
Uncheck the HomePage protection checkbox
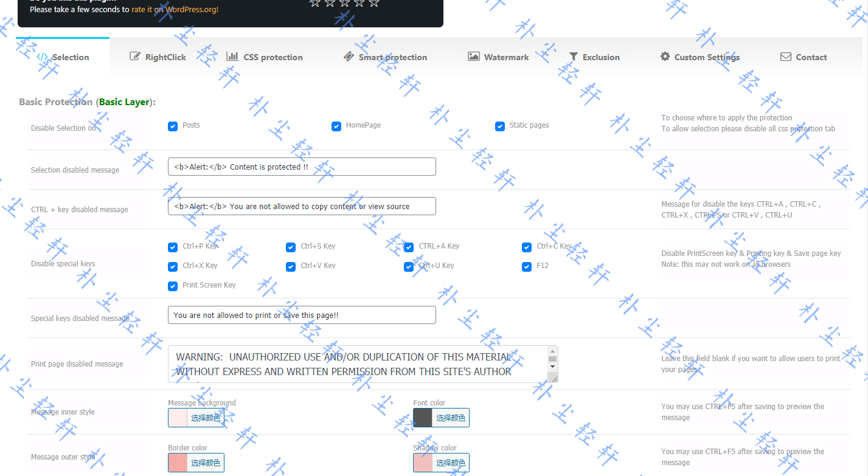pyautogui.click(x=336, y=126)
